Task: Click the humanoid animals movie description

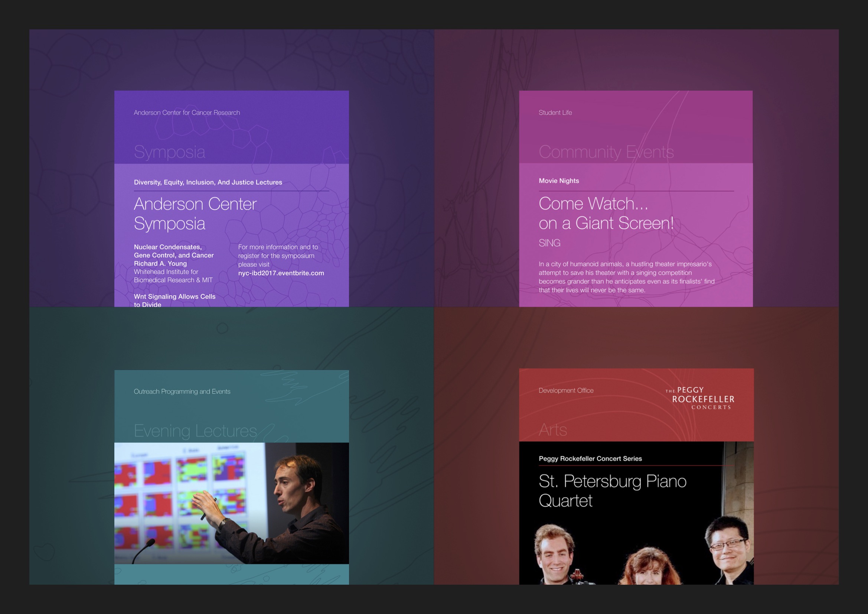Action: coord(626,277)
